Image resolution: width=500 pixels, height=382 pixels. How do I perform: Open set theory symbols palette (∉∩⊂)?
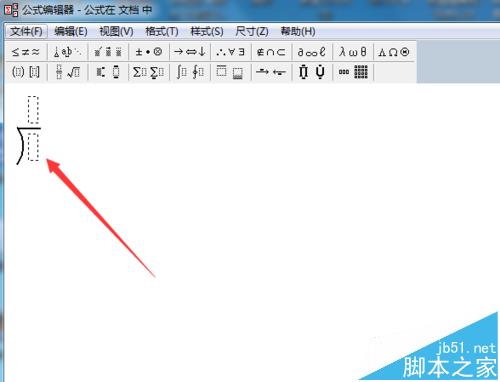point(271,52)
